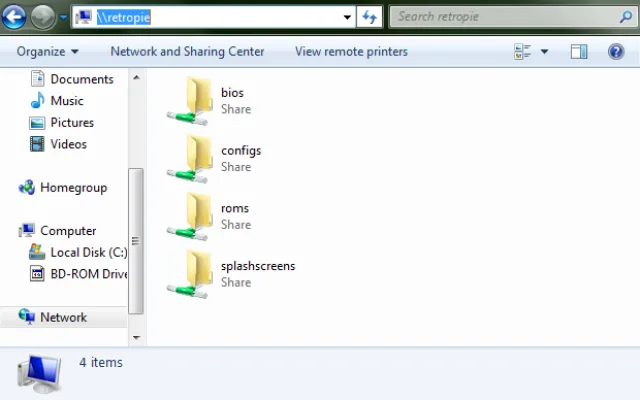Select Local Disk (C:) in sidebar
Image resolution: width=640 pixels, height=400 pixels.
(x=88, y=252)
